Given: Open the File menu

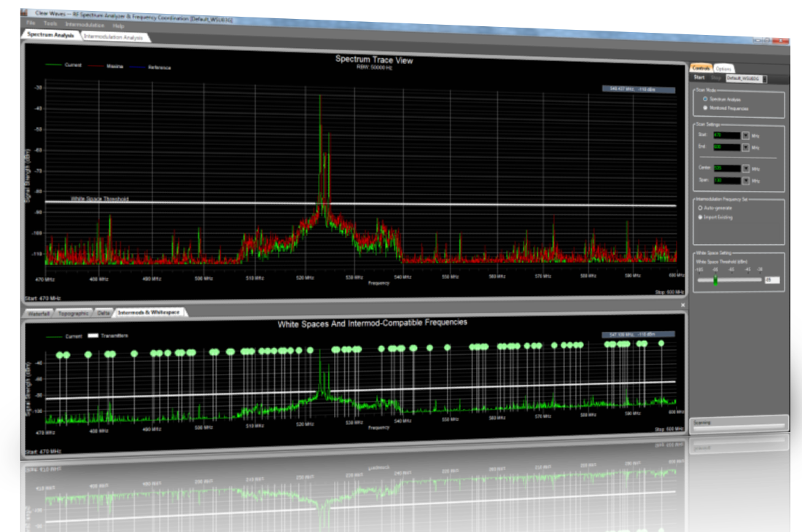Looking at the screenshot, I should 31,23.
